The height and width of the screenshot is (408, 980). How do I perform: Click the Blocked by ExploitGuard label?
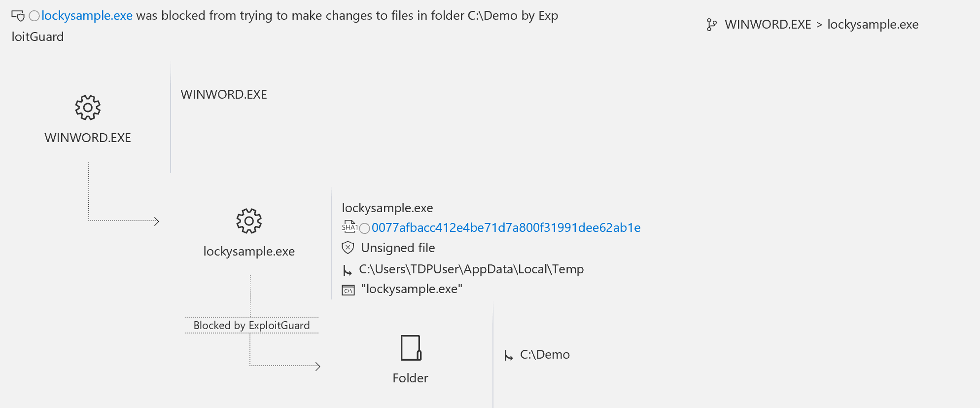pyautogui.click(x=251, y=325)
